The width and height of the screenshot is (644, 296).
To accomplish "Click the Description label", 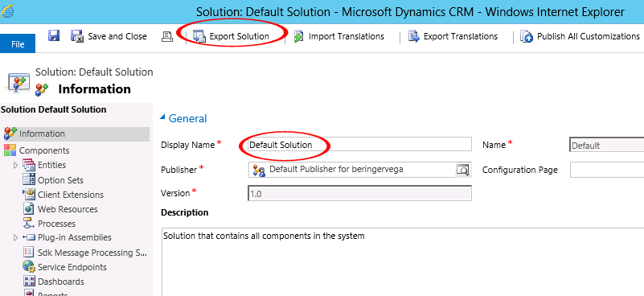I will point(185,212).
